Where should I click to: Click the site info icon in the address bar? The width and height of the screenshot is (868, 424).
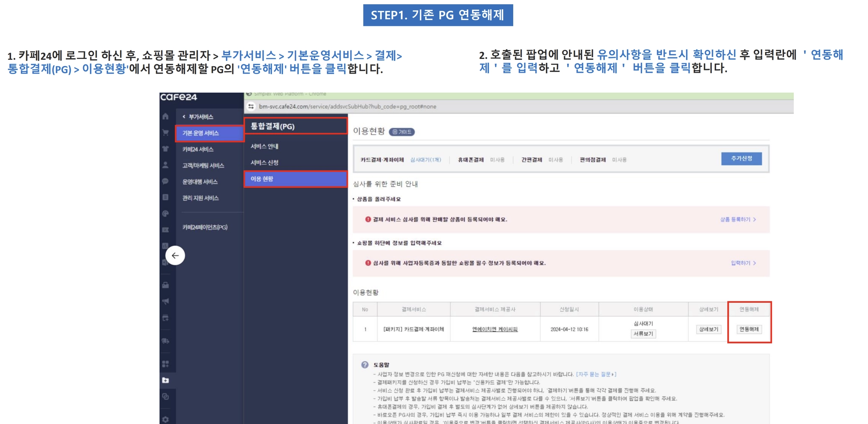[251, 106]
